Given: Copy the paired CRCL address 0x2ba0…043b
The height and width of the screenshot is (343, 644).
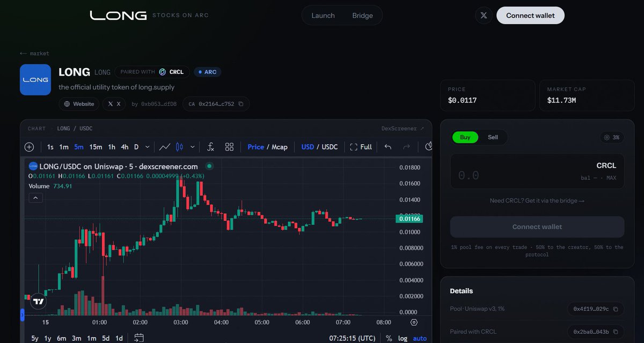Looking at the screenshot, I should [x=616, y=332].
